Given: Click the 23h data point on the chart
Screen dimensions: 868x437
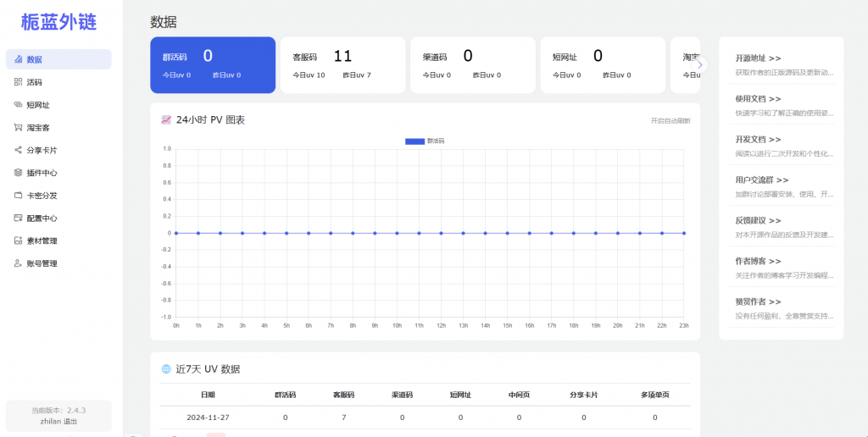Looking at the screenshot, I should click(684, 233).
